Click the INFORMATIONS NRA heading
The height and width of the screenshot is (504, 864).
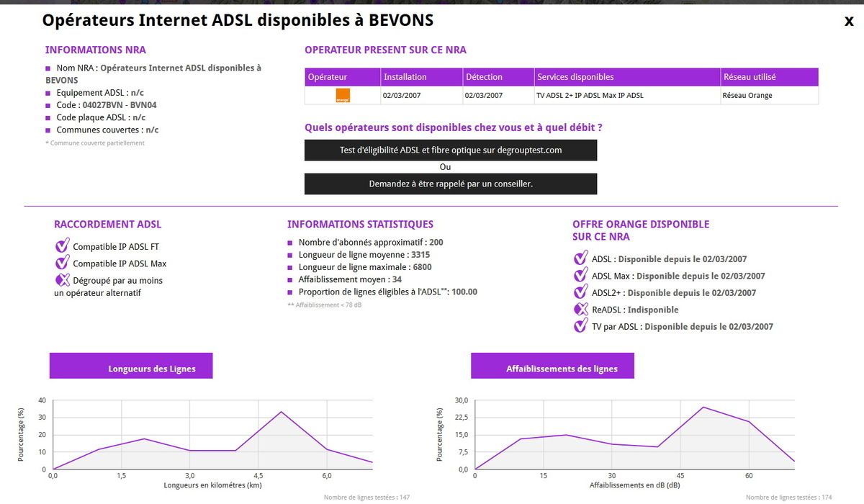[x=95, y=50]
